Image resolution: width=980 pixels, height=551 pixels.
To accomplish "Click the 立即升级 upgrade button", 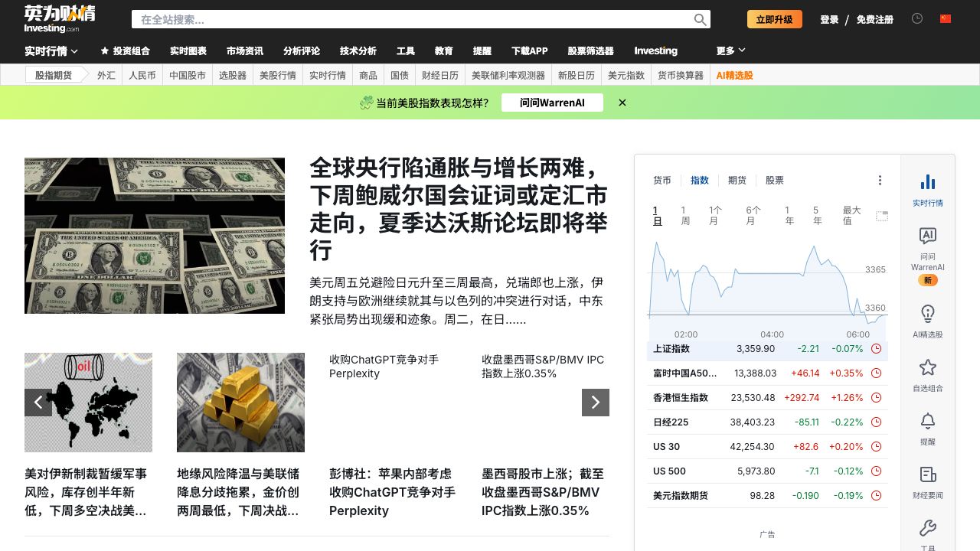I will (x=774, y=20).
